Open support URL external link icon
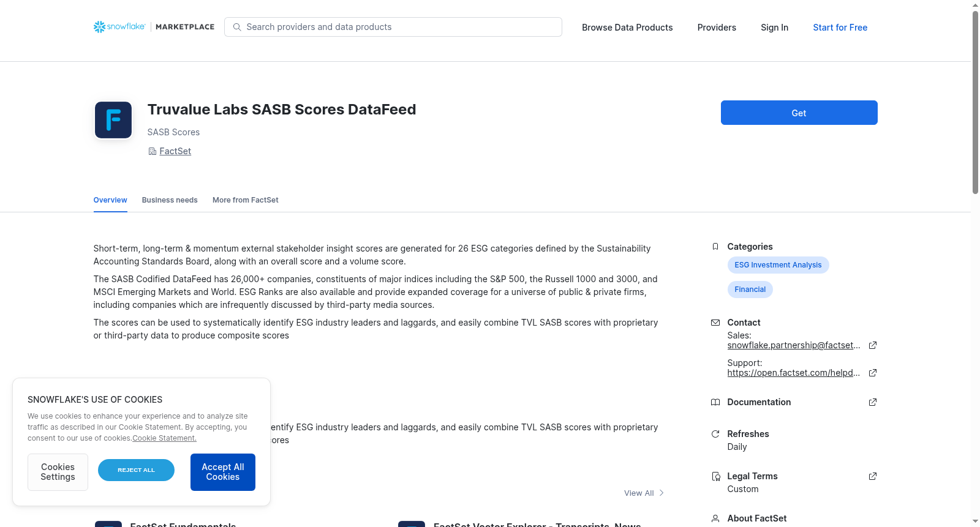Viewport: 980px width, 527px height. click(x=873, y=373)
